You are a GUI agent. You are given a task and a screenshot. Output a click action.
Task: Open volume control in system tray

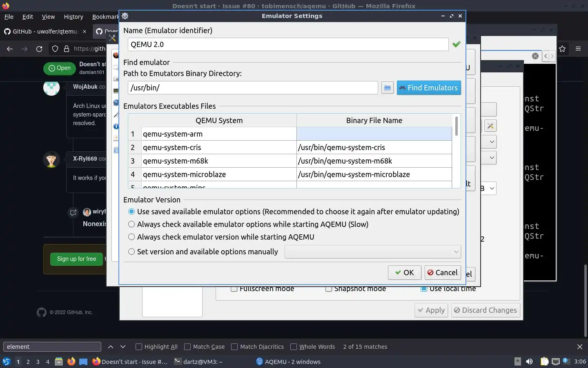(x=529, y=361)
